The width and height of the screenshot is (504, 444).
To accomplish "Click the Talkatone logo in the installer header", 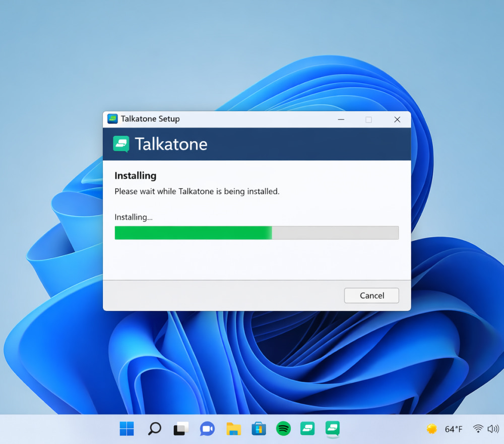I will (121, 144).
